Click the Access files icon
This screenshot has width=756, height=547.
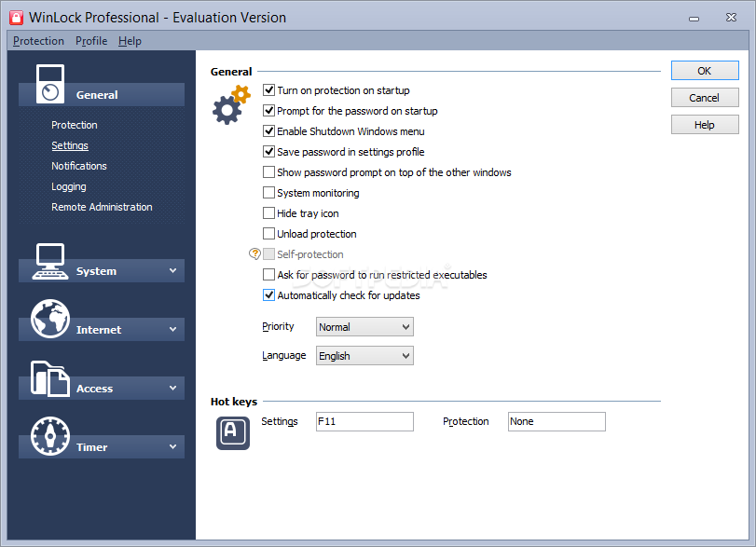coord(49,379)
